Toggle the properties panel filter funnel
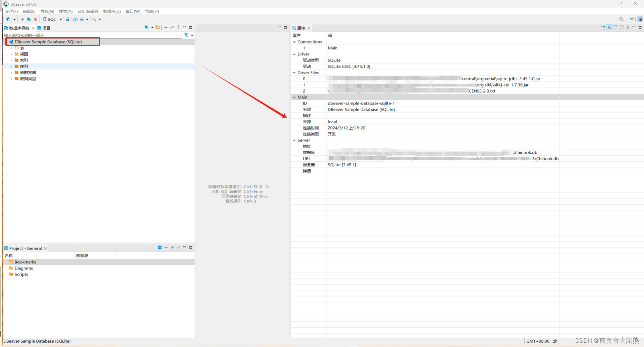Screen dimensions: 644x347 [615, 27]
